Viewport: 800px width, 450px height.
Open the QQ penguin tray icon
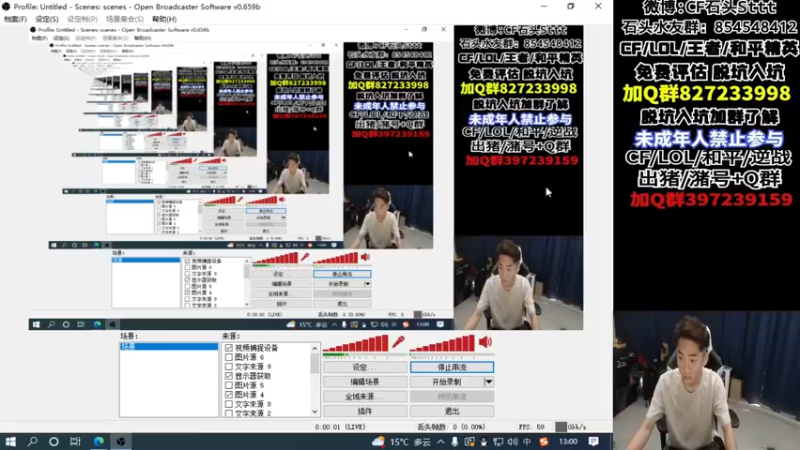[x=483, y=442]
